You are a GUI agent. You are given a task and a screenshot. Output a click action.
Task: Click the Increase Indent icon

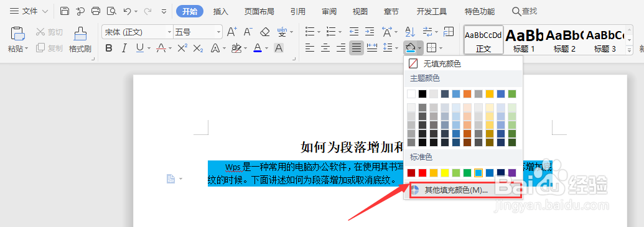370,32
